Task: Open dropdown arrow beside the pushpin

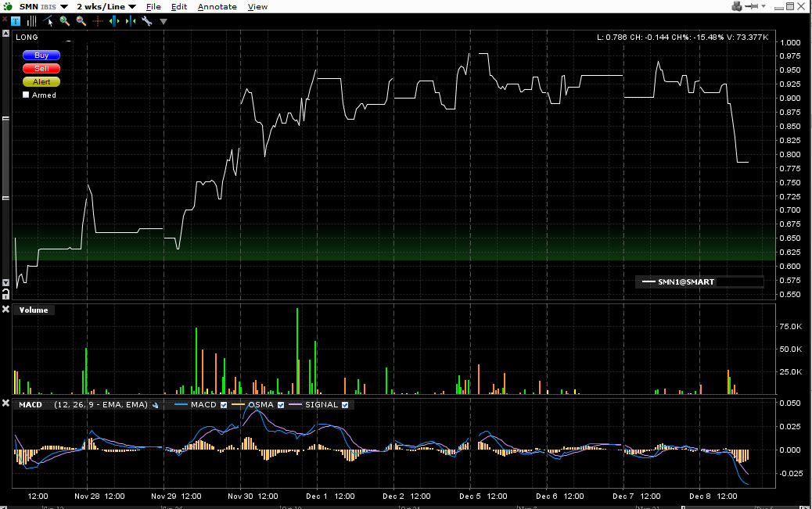Action: [763, 6]
